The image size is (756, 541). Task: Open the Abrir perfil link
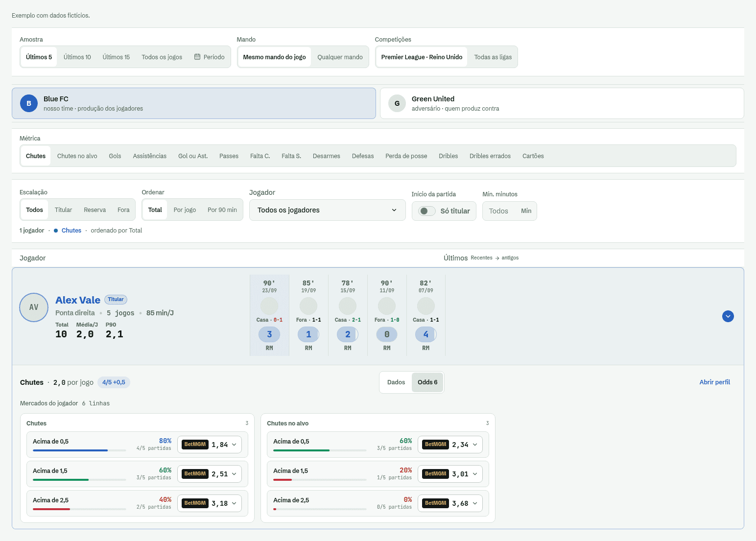tap(715, 382)
